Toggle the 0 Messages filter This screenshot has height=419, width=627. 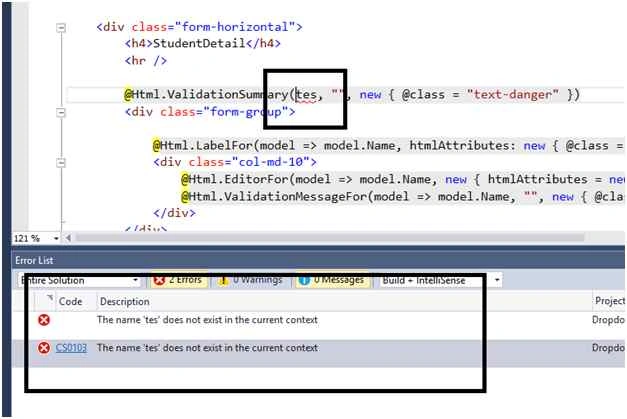click(333, 280)
